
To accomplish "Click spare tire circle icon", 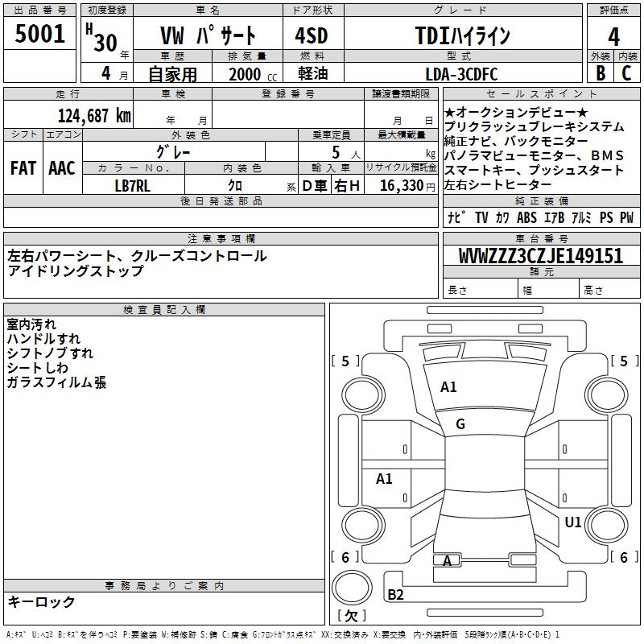I will (352, 588).
